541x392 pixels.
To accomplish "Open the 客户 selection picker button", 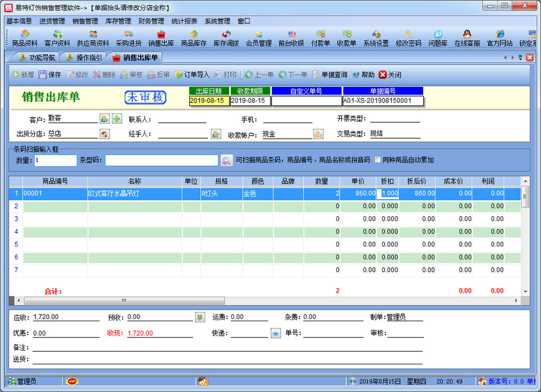I will [105, 118].
